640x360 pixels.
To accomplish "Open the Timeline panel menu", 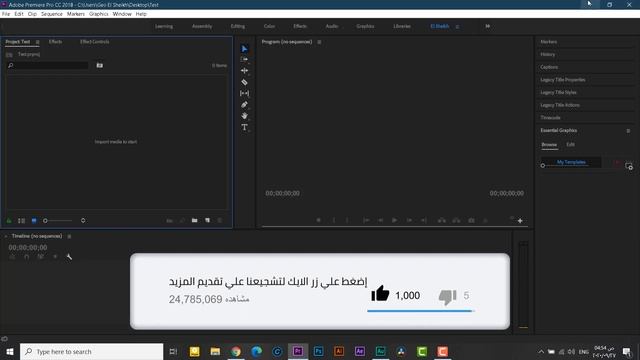I will [x=69, y=236].
